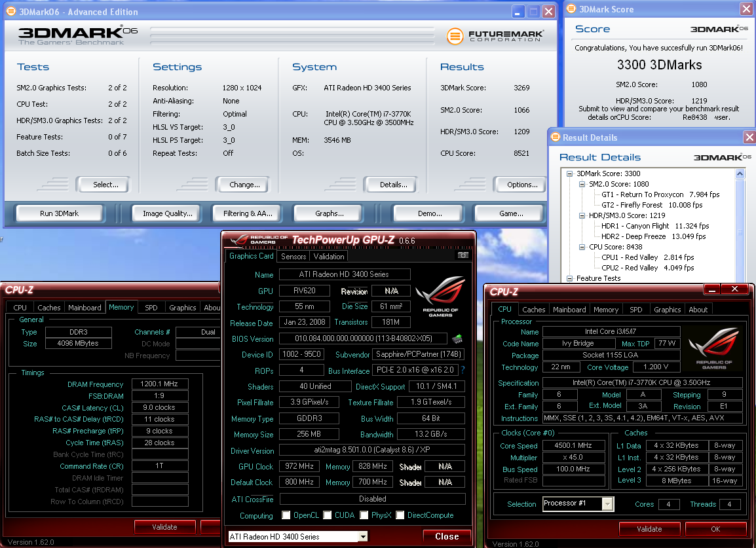Open Filtering & AA options
Screen dimensions: 756x548
point(248,213)
